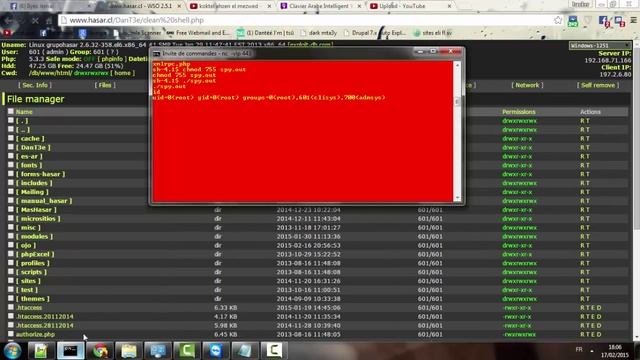
Task: Open the Files menu
Action: 105,85
